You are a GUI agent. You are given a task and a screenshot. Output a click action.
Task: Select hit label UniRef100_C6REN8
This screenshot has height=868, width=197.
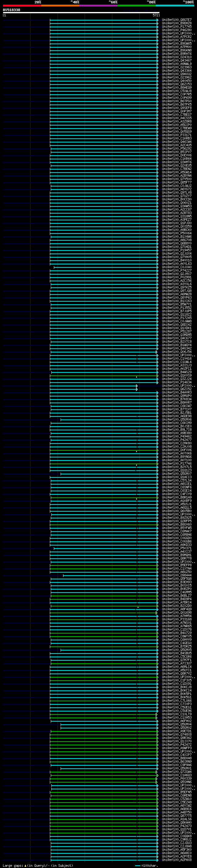pos(177,795)
